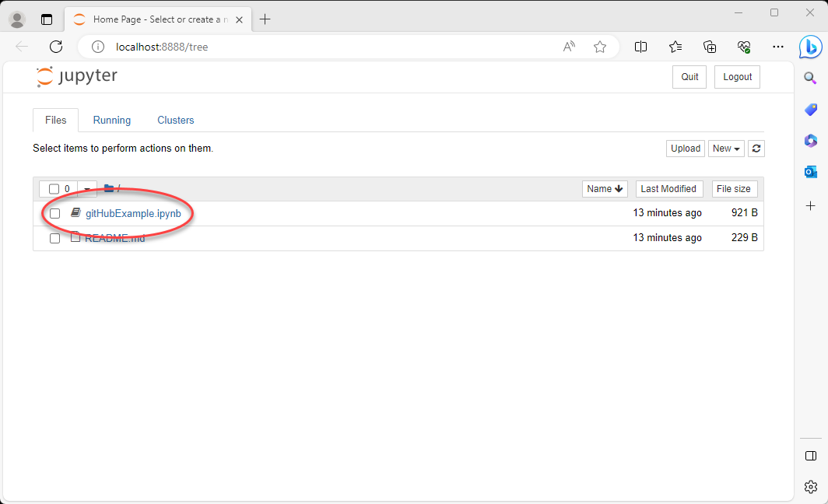Open the gitHubExample.ipynb notebook link
This screenshot has height=504, width=828.
[133, 213]
